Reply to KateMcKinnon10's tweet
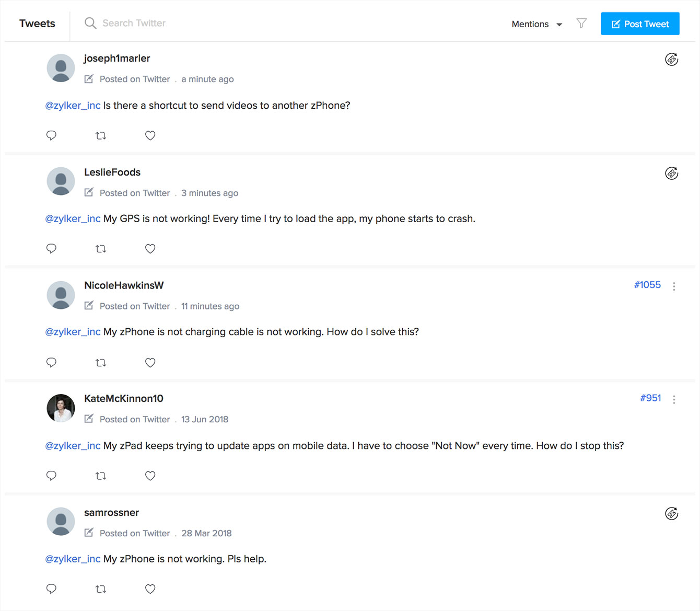The height and width of the screenshot is (611, 700). click(51, 476)
